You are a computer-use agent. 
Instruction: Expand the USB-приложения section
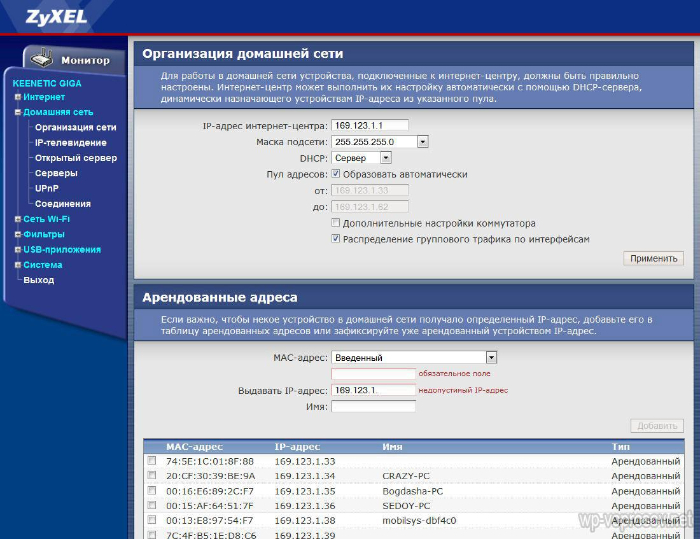18,249
